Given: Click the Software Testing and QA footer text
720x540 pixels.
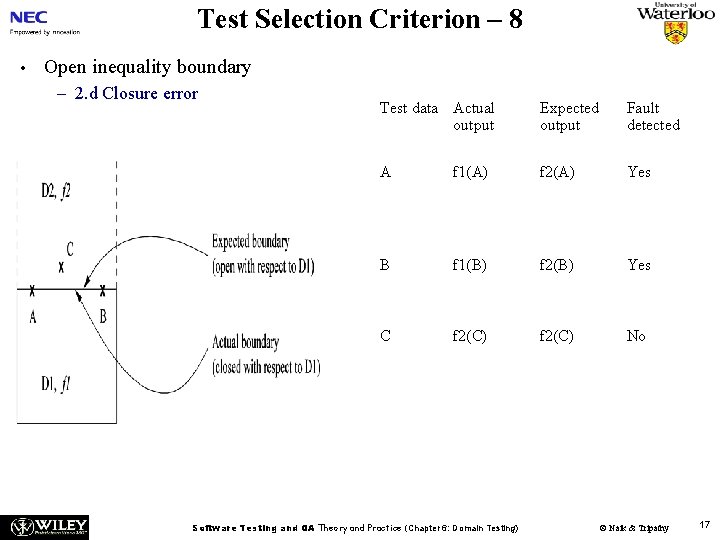Looking at the screenshot, I should (355, 527).
